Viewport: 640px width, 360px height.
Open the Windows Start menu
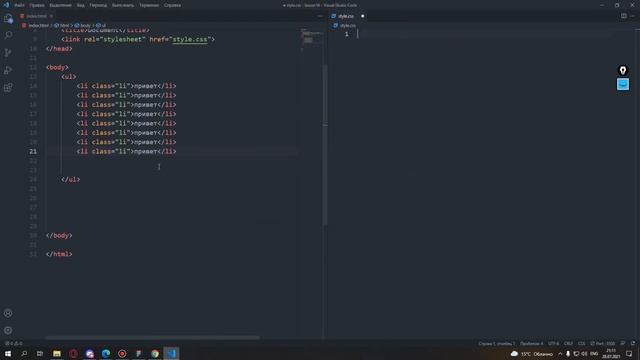point(8,353)
